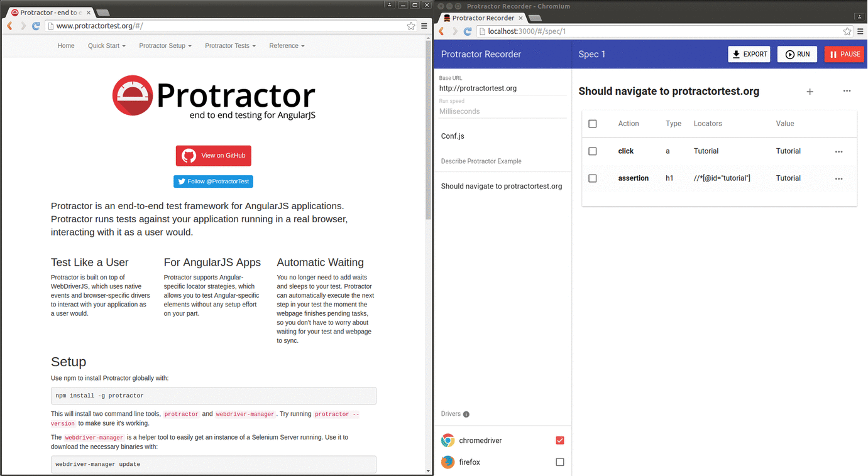Select the Home menu item
Viewport: 868px width, 476px height.
pyautogui.click(x=65, y=45)
